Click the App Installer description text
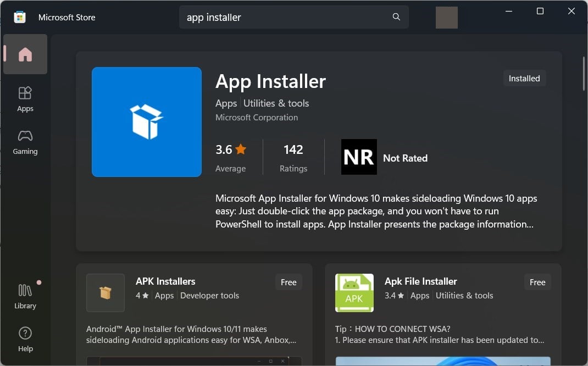Viewport: 588px width, 366px height. pos(376,211)
